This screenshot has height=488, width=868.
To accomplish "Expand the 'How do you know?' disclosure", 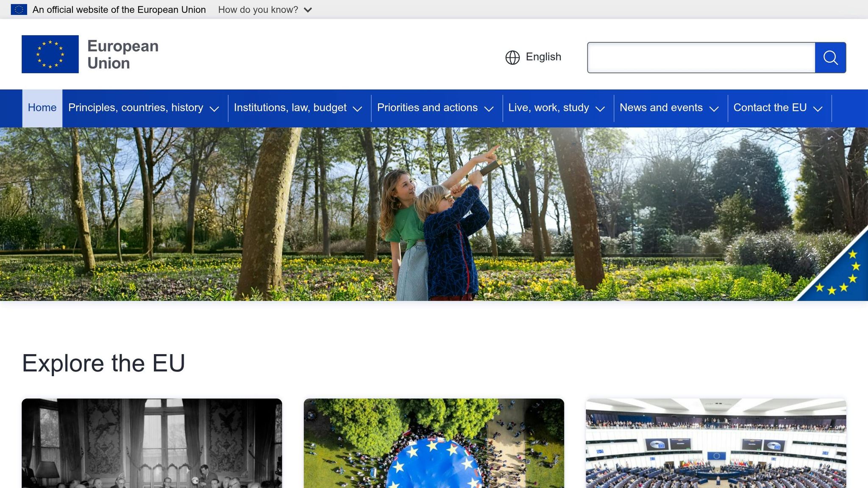I will tap(265, 9).
